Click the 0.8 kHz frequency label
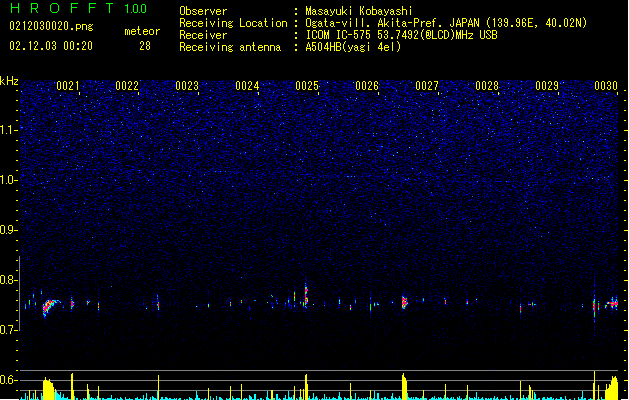This screenshot has height=400, width=629. click(9, 280)
